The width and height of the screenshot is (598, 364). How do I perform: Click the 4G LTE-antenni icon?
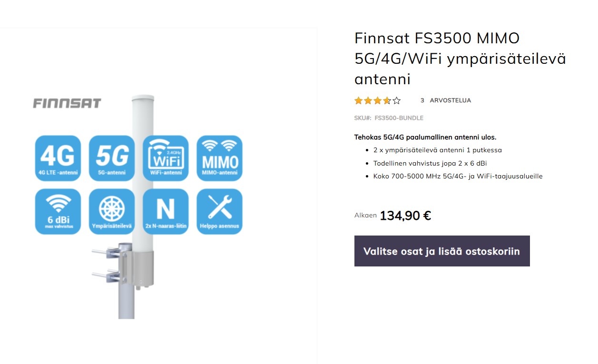(x=58, y=158)
